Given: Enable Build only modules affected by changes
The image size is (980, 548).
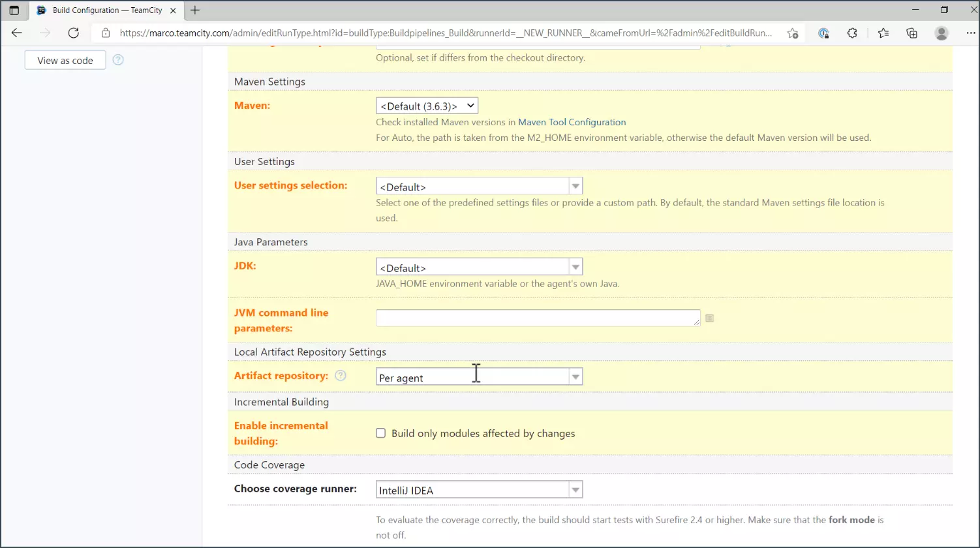Looking at the screenshot, I should point(381,433).
